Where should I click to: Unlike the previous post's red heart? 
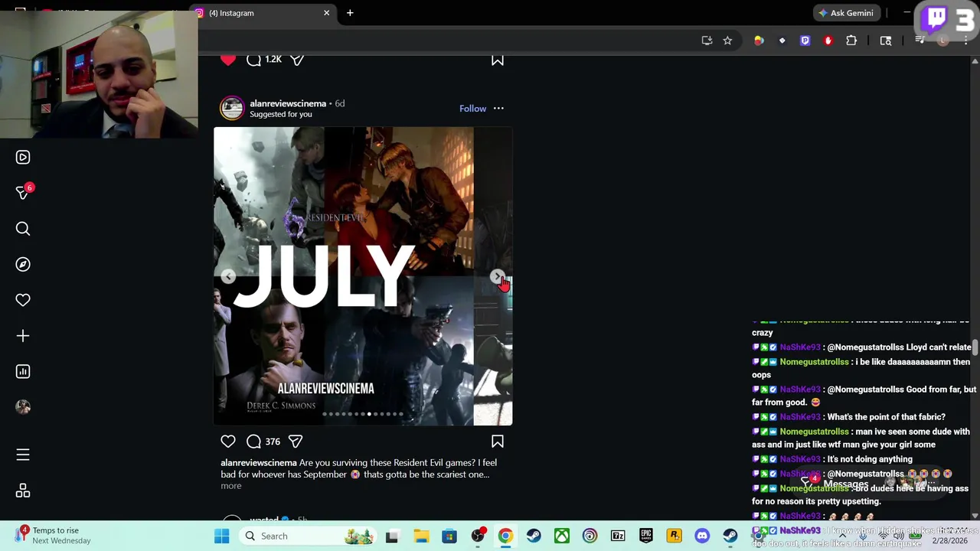[228, 60]
